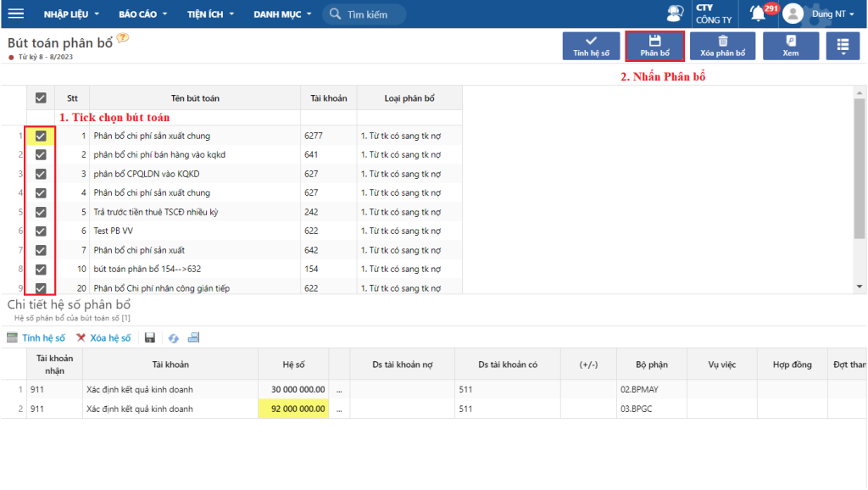
Task: Click account cell 154
Action: tap(329, 269)
